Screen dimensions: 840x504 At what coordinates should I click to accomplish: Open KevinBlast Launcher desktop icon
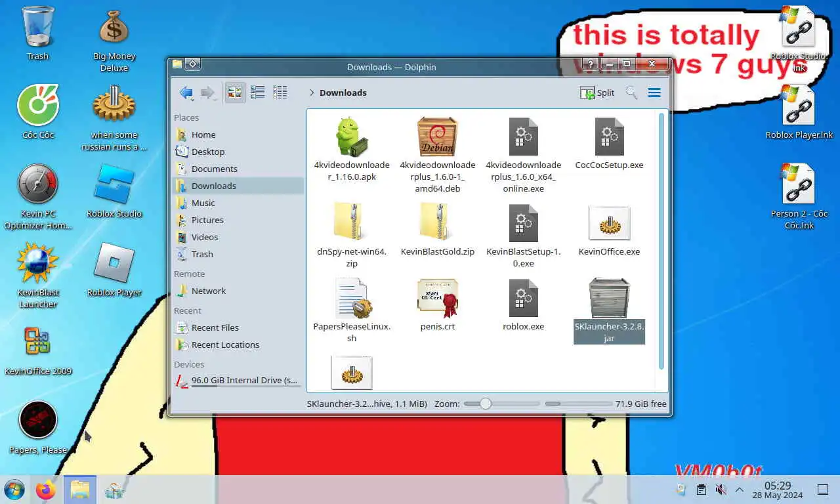[x=38, y=276]
